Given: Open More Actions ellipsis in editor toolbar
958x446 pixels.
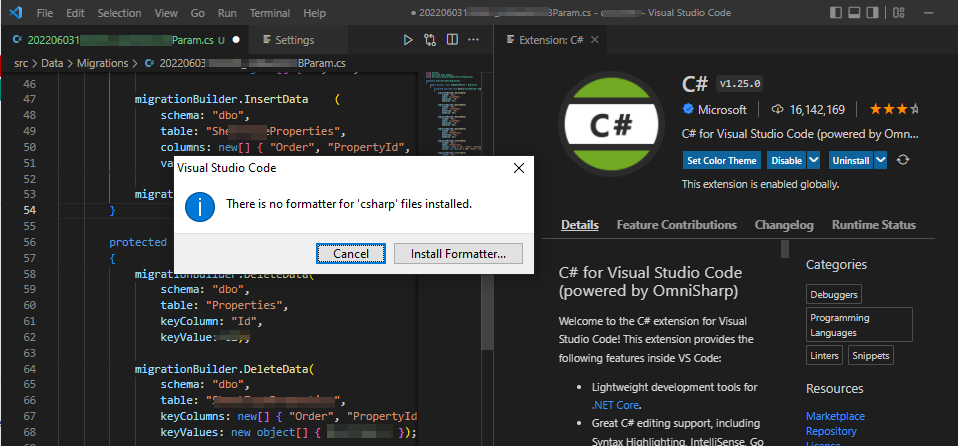Looking at the screenshot, I should point(474,40).
